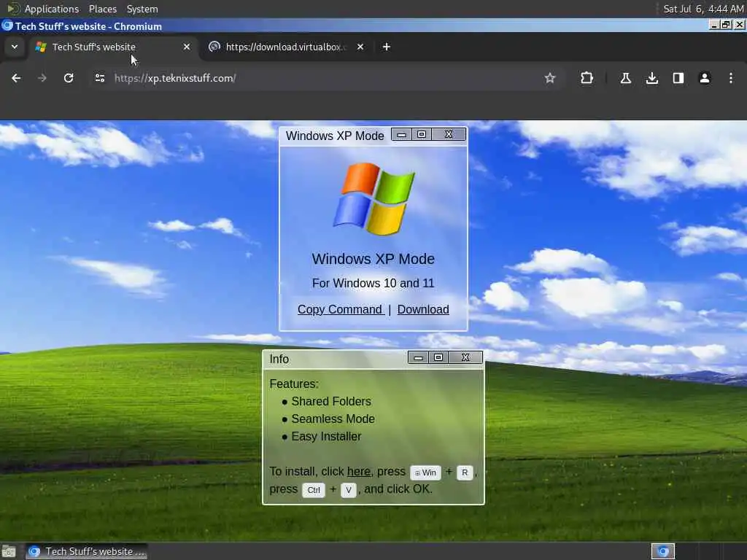Screen dimensions: 747x560
Task: Click the Ctrl key badge
Action: [314, 490]
